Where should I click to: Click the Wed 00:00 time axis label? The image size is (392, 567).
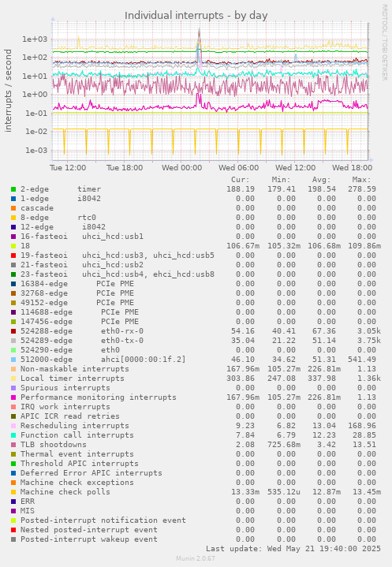[182, 168]
